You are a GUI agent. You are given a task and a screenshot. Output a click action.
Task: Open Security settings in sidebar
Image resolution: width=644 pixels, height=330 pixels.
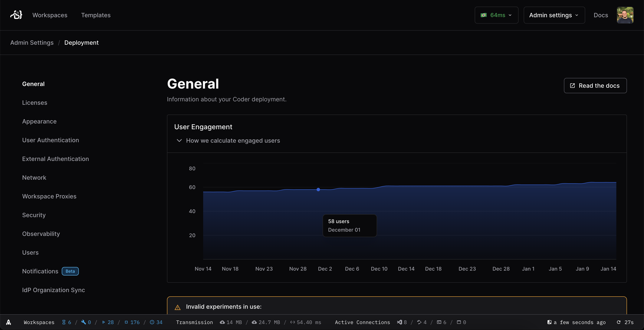pyautogui.click(x=34, y=215)
